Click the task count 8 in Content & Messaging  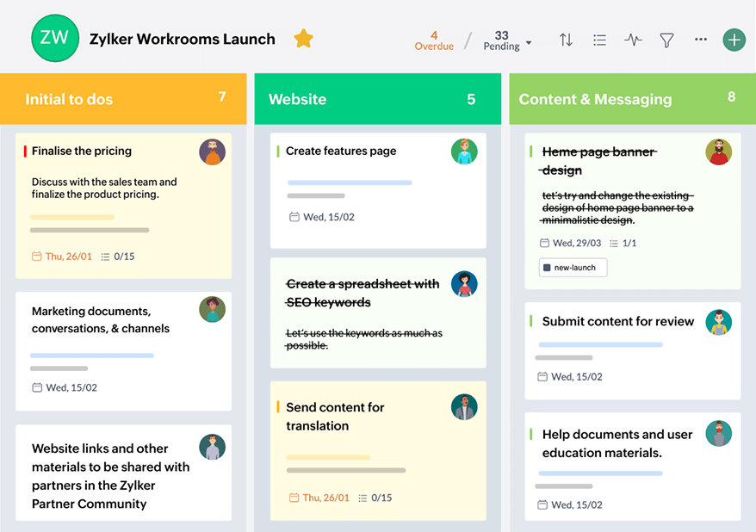[x=731, y=97]
